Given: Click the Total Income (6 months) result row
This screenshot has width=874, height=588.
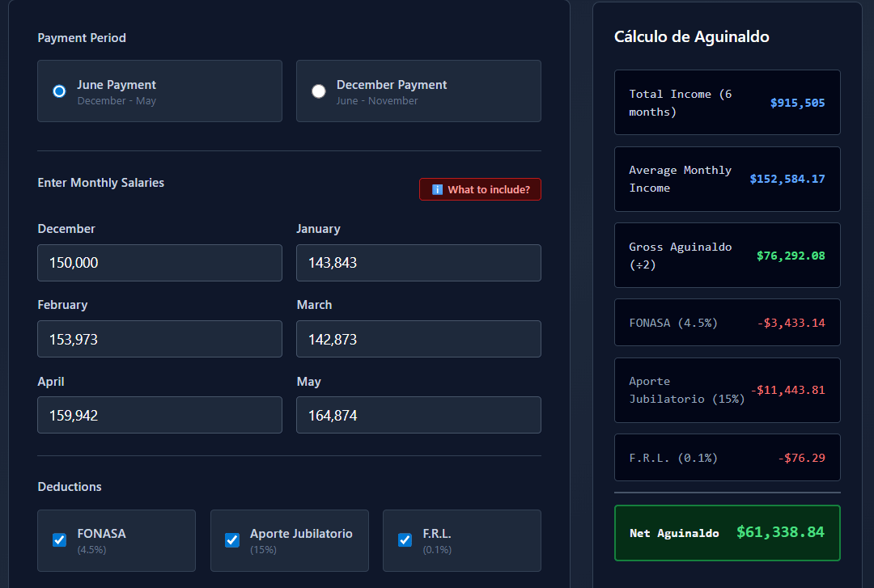Looking at the screenshot, I should click(x=727, y=103).
